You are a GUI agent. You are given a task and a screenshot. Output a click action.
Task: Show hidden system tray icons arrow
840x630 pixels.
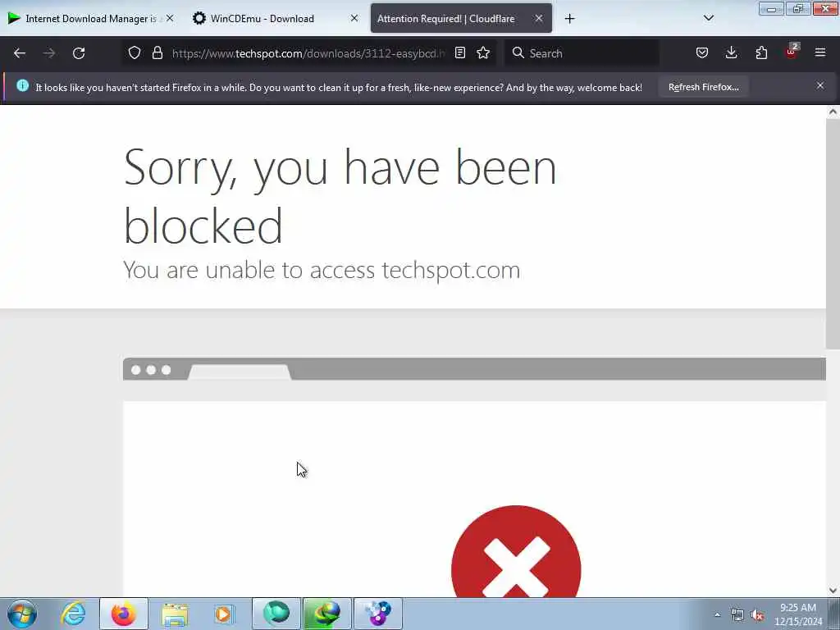717,614
